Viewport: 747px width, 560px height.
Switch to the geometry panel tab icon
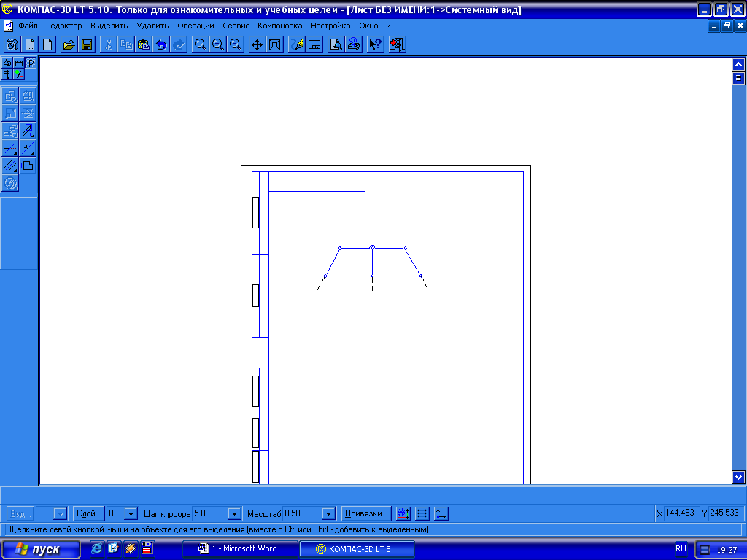(x=7, y=63)
